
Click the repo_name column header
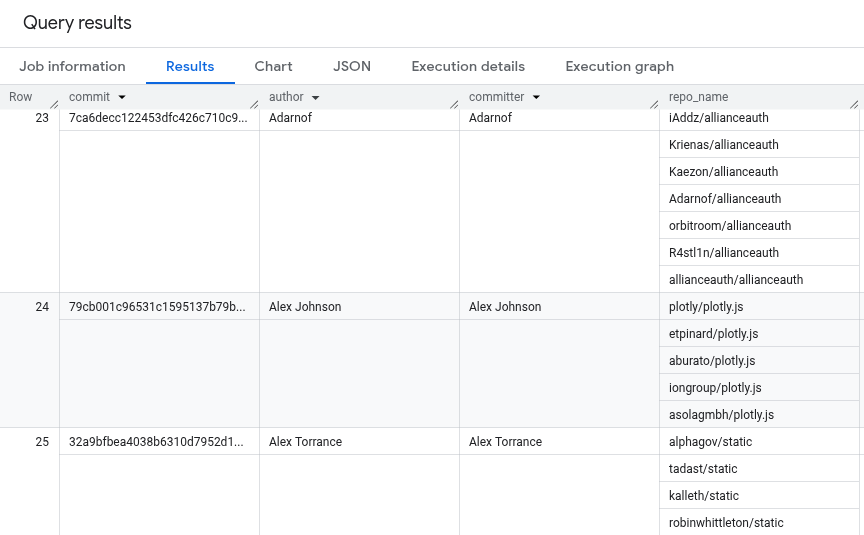(x=698, y=97)
